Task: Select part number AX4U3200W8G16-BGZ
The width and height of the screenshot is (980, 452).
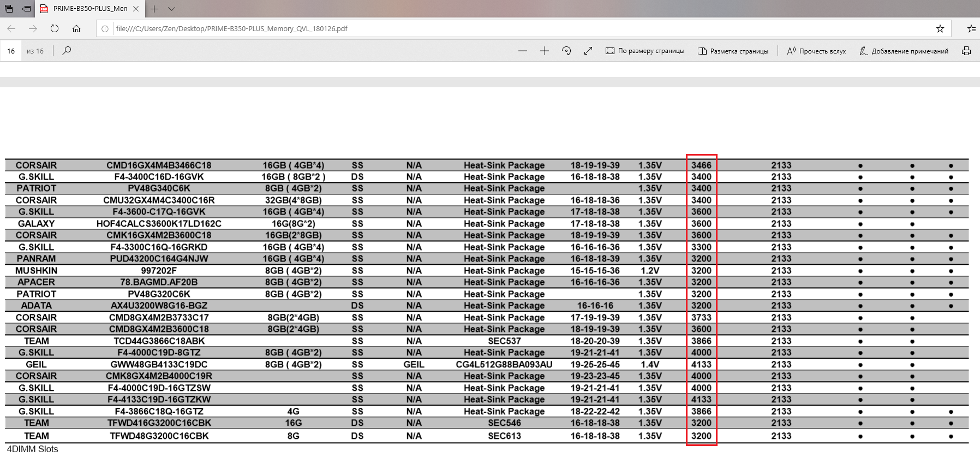Action: [159, 306]
